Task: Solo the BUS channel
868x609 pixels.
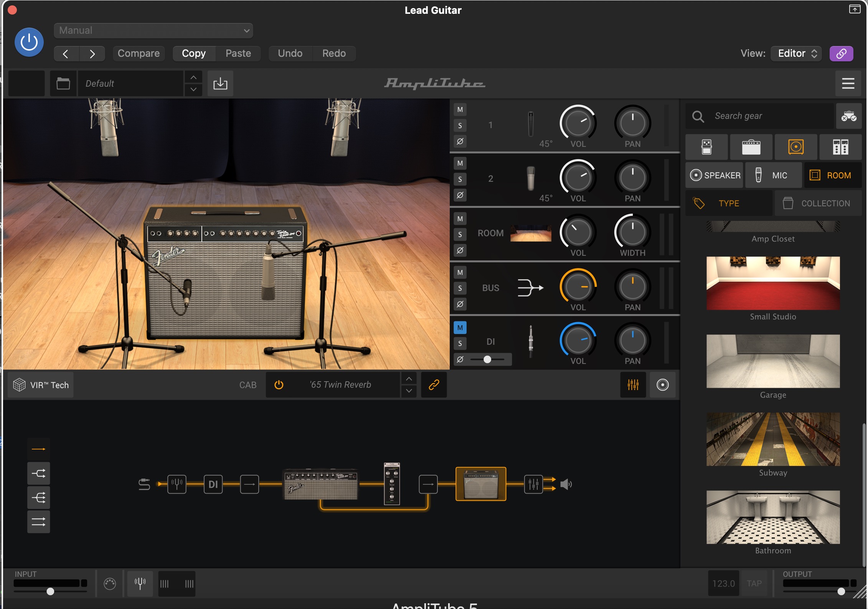Action: 460,288
